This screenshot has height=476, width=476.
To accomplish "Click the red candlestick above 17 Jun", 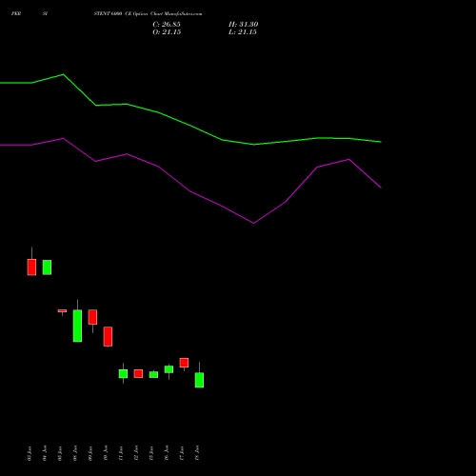I will point(184,363).
